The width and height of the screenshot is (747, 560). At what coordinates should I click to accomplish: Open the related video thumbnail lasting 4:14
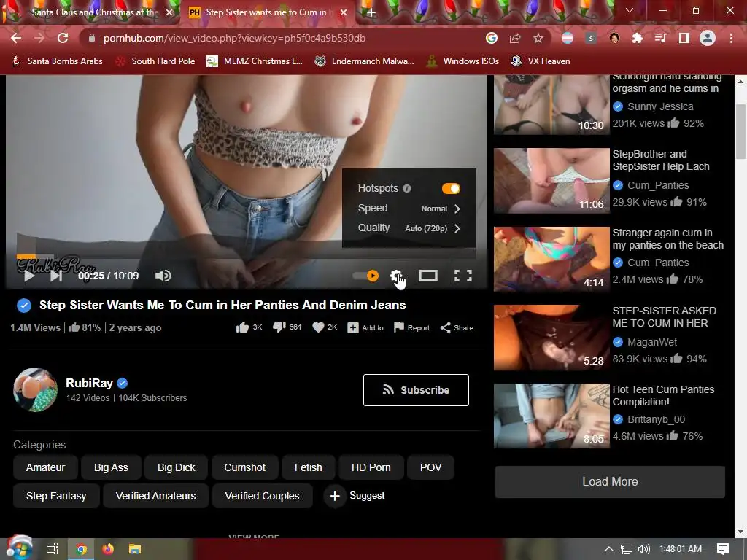pos(551,259)
